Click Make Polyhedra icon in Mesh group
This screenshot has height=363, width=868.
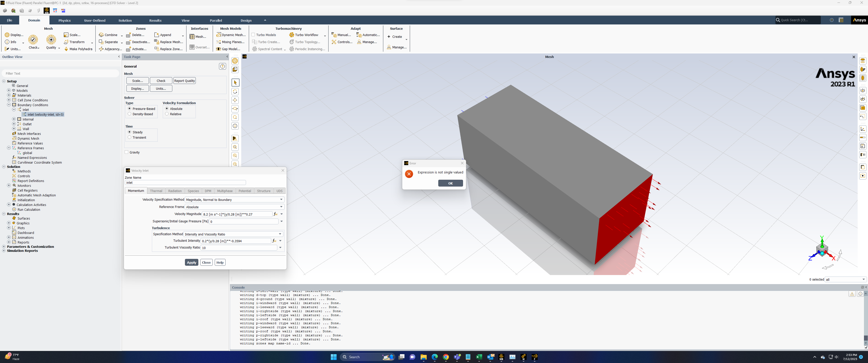click(66, 49)
